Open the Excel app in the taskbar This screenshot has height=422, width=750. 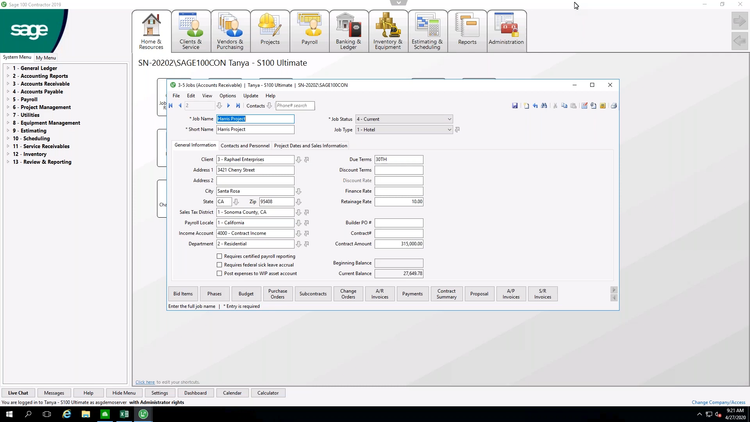[124, 414]
